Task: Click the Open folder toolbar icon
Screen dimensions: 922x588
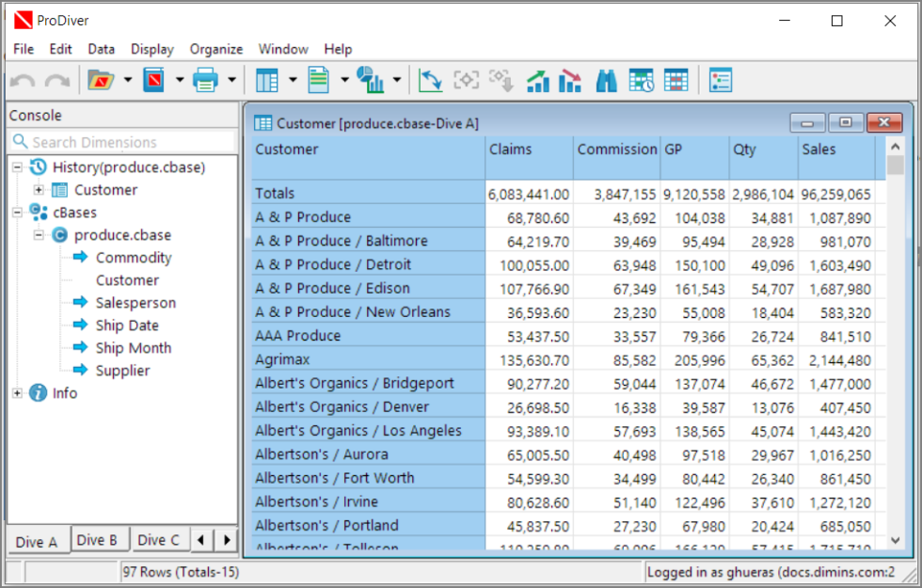Action: point(101,81)
